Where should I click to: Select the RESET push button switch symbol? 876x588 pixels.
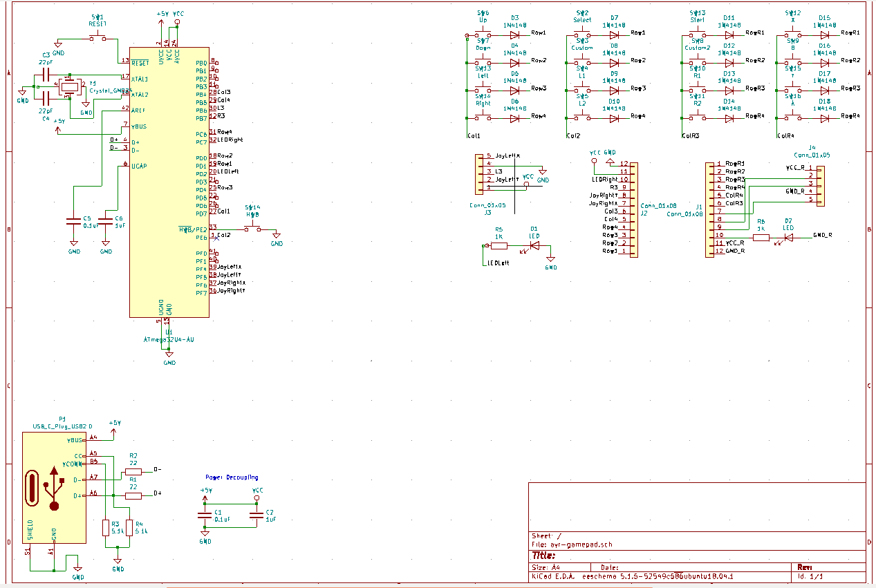point(97,37)
